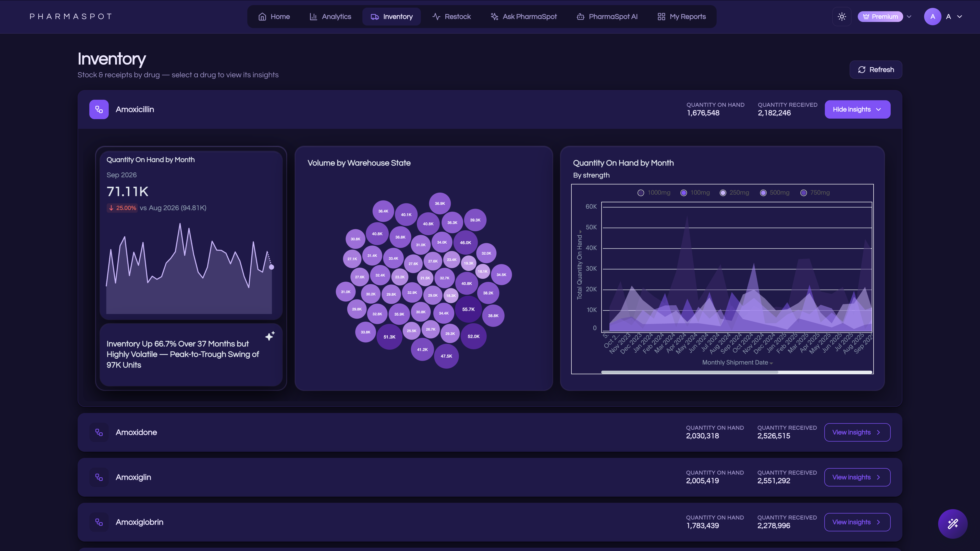Expand the Premium plan chevron
The height and width of the screenshot is (551, 980).
tap(909, 16)
